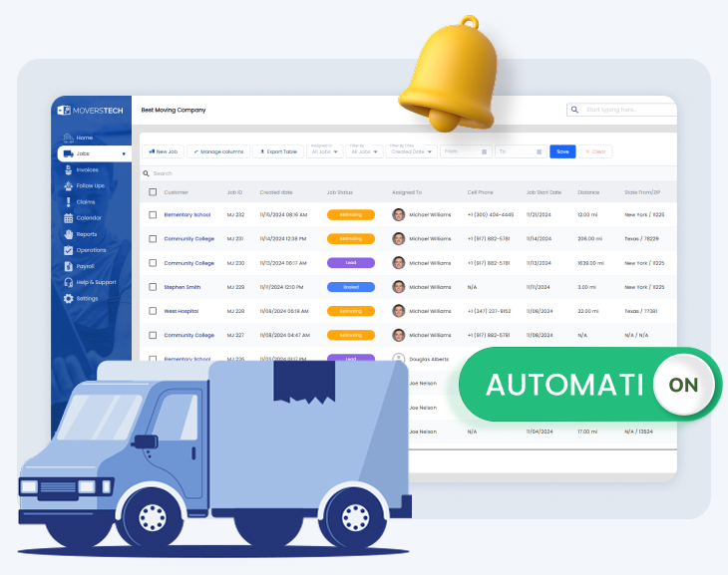Click the Operations clipboard icon
Image resolution: width=728 pixels, height=575 pixels.
(x=68, y=250)
